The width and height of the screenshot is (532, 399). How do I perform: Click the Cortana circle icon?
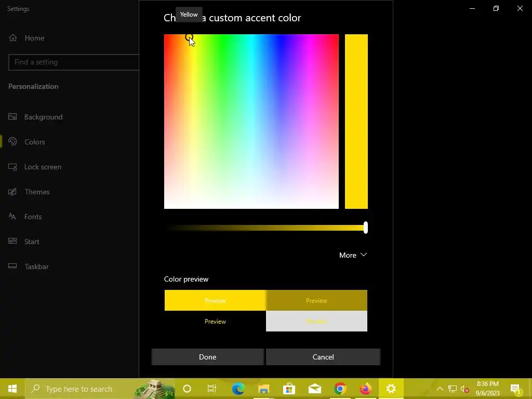pos(187,389)
